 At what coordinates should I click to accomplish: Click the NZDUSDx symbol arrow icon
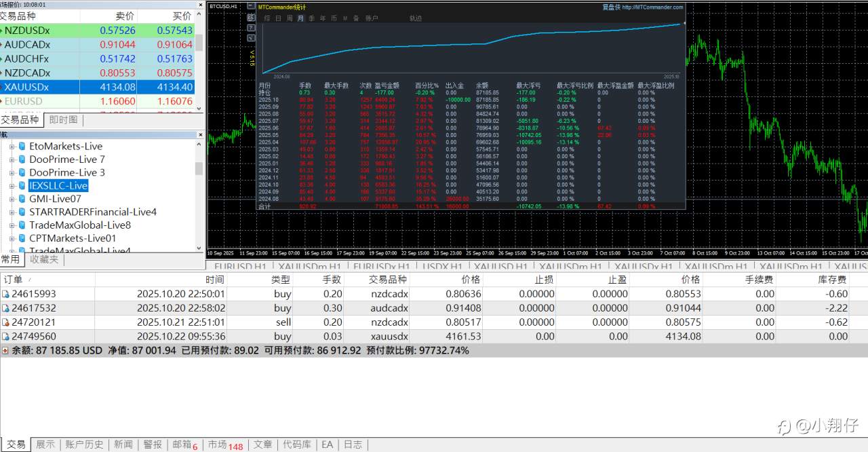[x=2, y=31]
